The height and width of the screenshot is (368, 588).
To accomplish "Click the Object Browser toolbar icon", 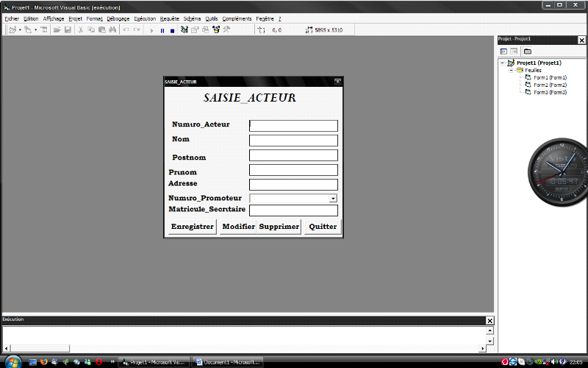I will (x=216, y=30).
